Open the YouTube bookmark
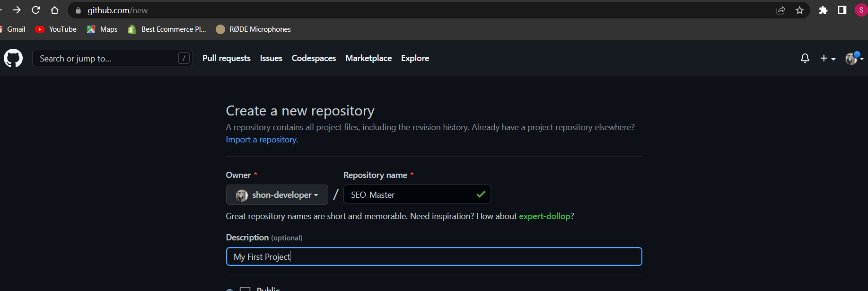868x291 pixels. [x=56, y=29]
